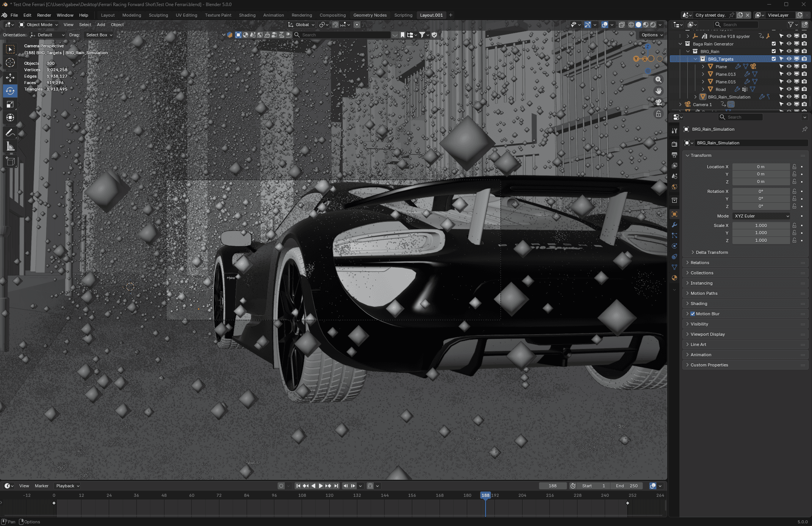The height and width of the screenshot is (526, 812).
Task: Open the rotation Mode XYZ Euler dropdown
Action: click(761, 216)
